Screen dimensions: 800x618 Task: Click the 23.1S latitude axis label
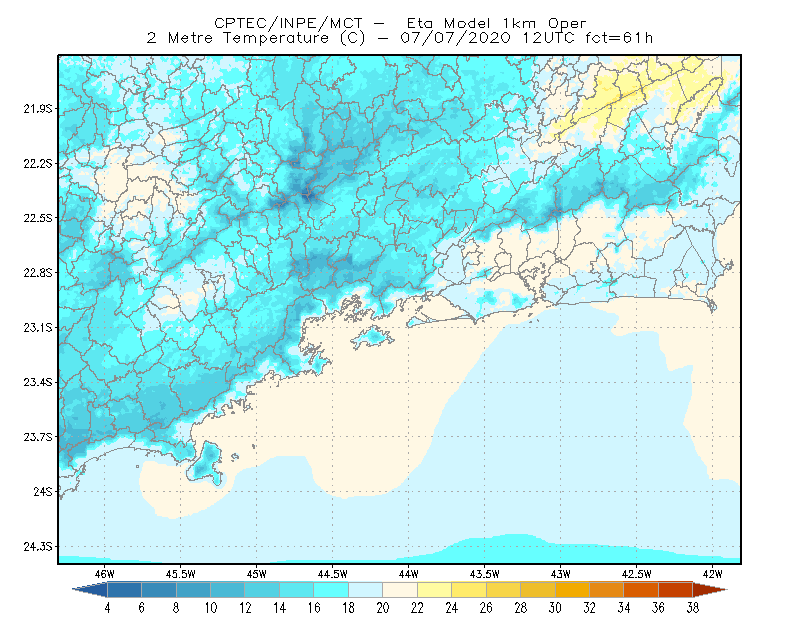coord(38,327)
